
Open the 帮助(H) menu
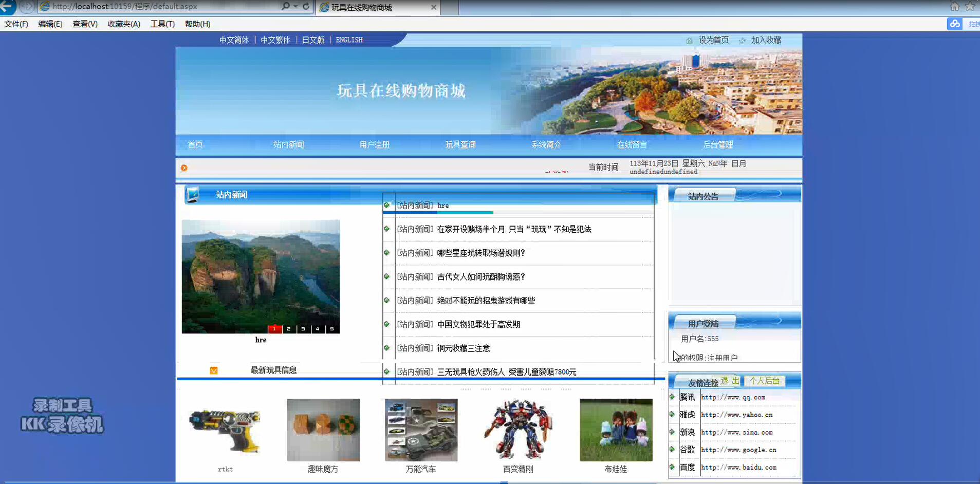(197, 24)
